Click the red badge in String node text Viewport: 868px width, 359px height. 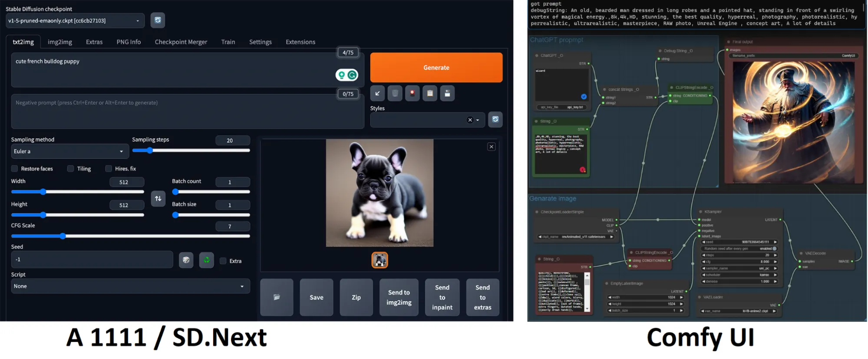pos(582,170)
